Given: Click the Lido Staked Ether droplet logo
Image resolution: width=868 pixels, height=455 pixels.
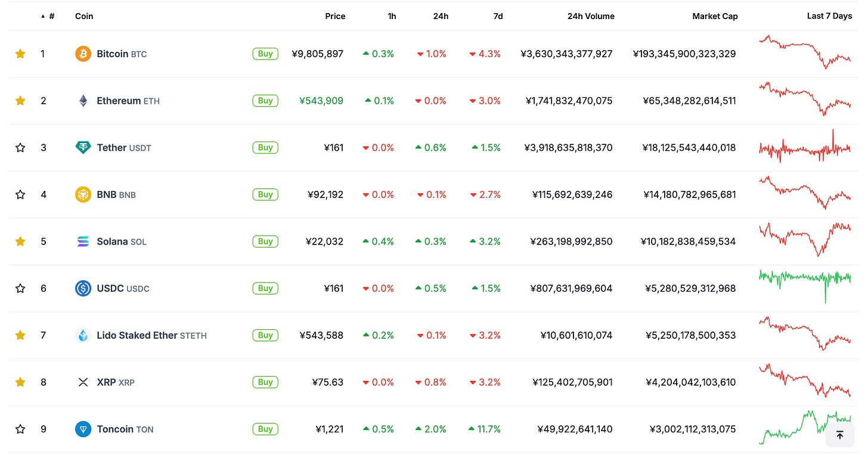Looking at the screenshot, I should (x=83, y=335).
